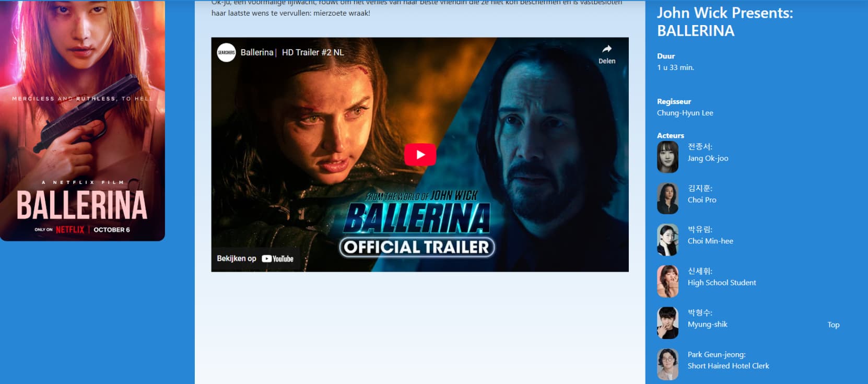Screen dimensions: 868x384
Task: Open actor photo for High School Student
Action: (667, 281)
